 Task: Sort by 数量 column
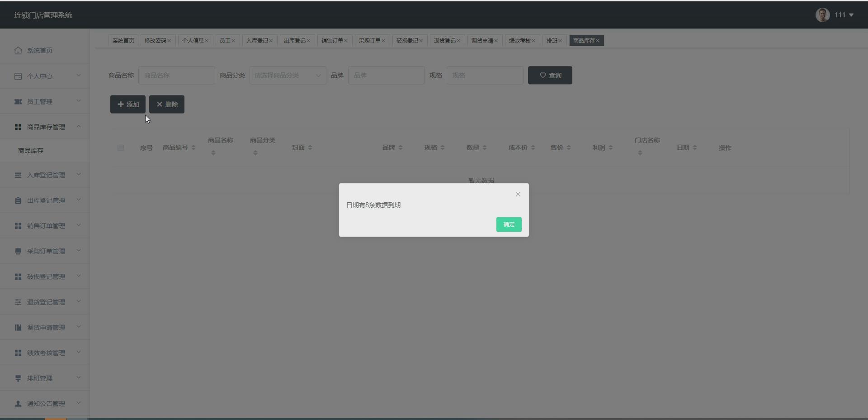coord(485,148)
